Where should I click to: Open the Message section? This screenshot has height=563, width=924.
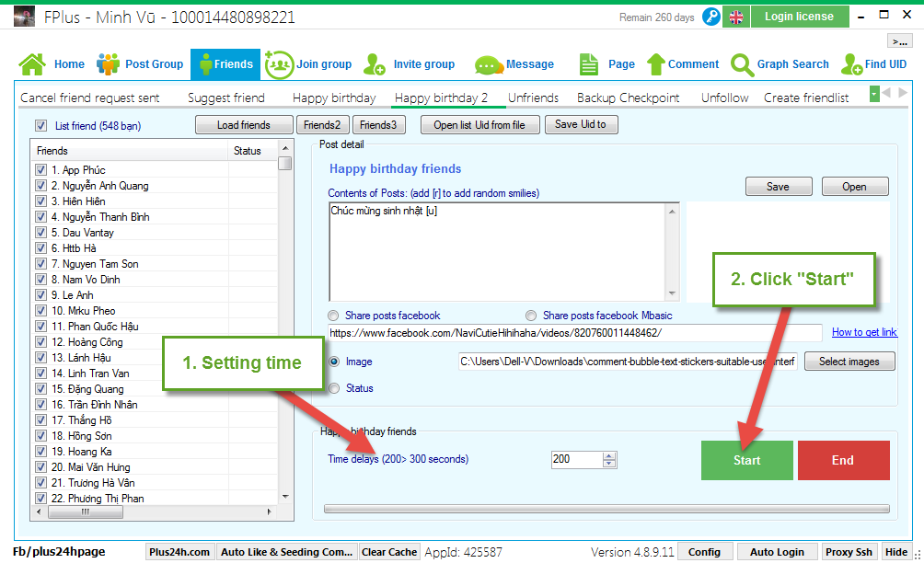pyautogui.click(x=514, y=64)
